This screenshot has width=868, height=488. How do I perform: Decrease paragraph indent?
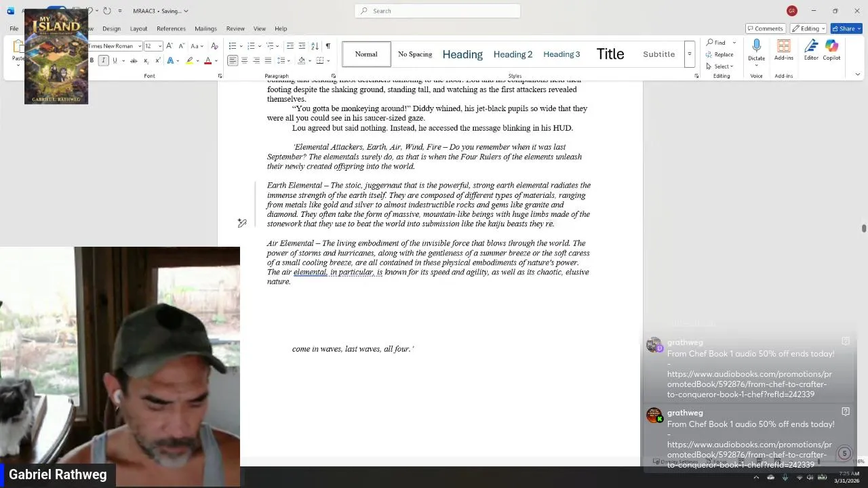tap(290, 46)
